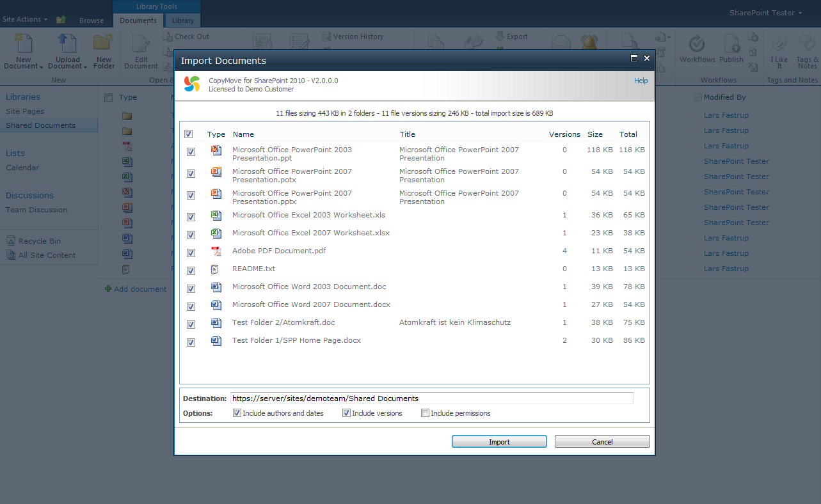Click the Size column header in dialog
This screenshot has width=821, height=504.
point(595,134)
